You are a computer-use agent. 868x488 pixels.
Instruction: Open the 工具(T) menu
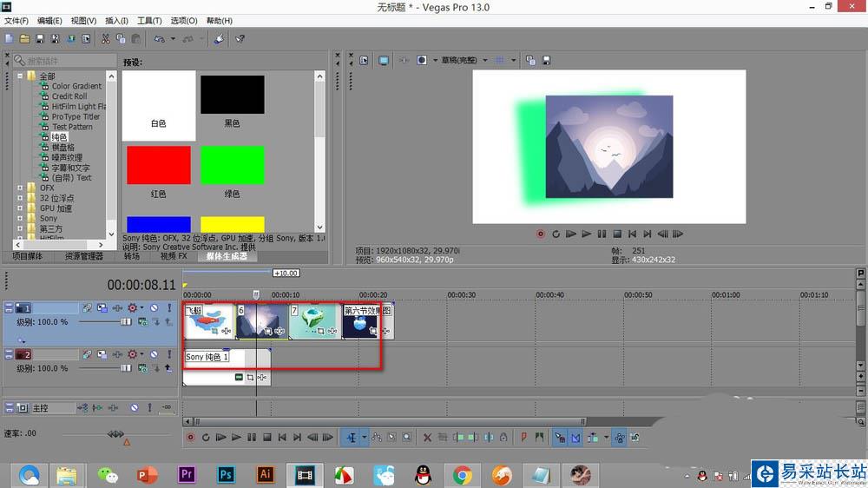(149, 21)
